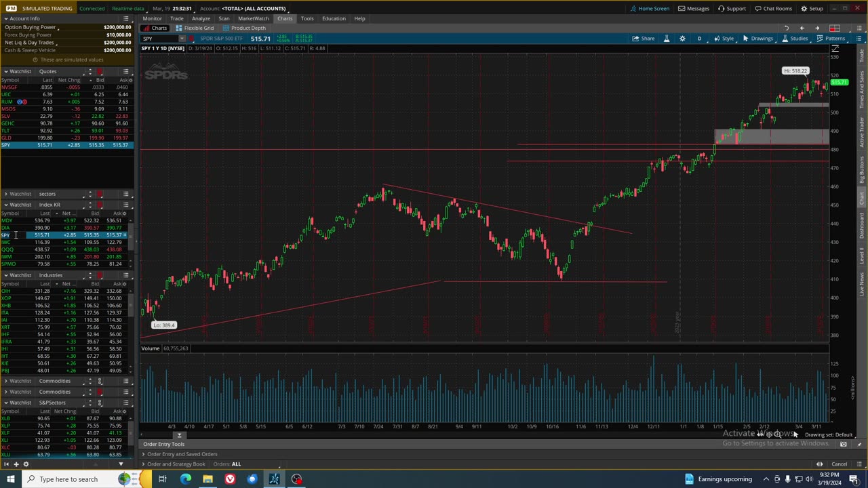Open the Volume study label
Image resolution: width=868 pixels, height=488 pixels.
(x=151, y=348)
